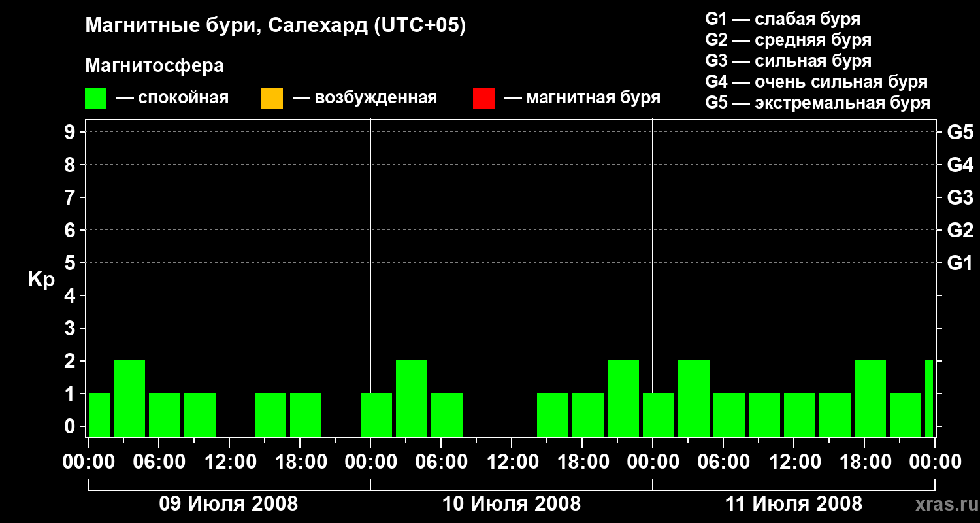The image size is (980, 523).
Task: Click the '09 Июля 2008' date label
Action: (x=229, y=504)
